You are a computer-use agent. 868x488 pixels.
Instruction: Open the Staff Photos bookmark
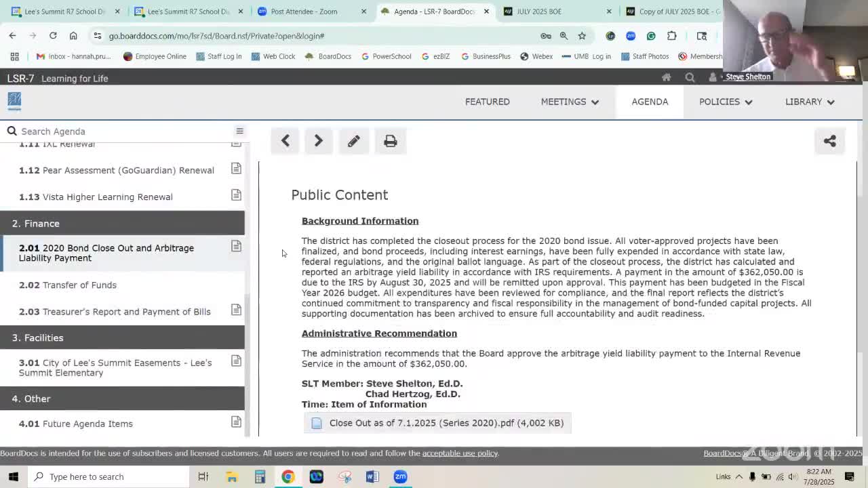tap(645, 56)
